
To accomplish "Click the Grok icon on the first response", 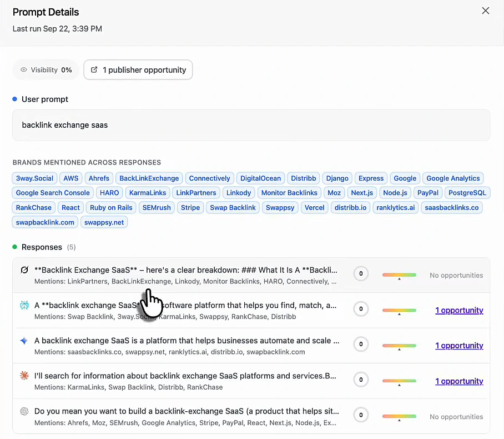I will coord(24,270).
